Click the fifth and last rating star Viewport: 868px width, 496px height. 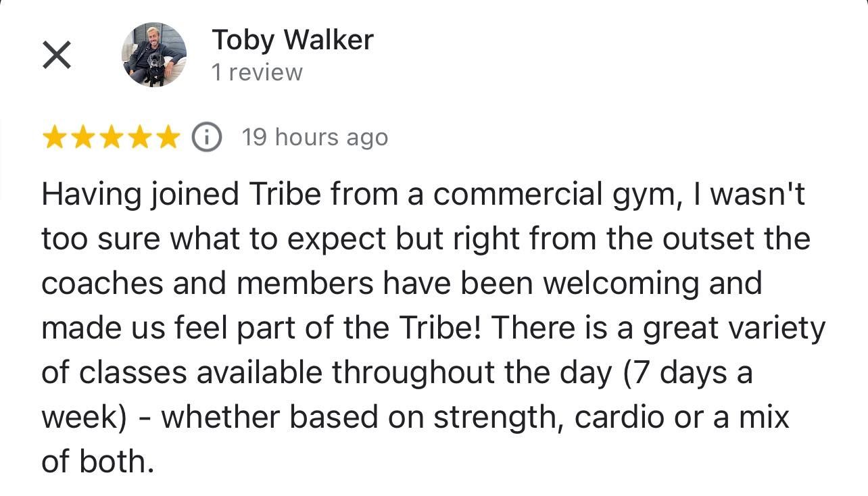point(167,138)
